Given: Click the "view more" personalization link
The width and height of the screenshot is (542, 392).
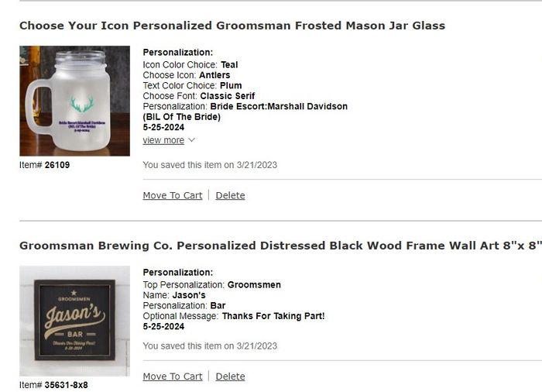Looking at the screenshot, I should click(x=163, y=140).
